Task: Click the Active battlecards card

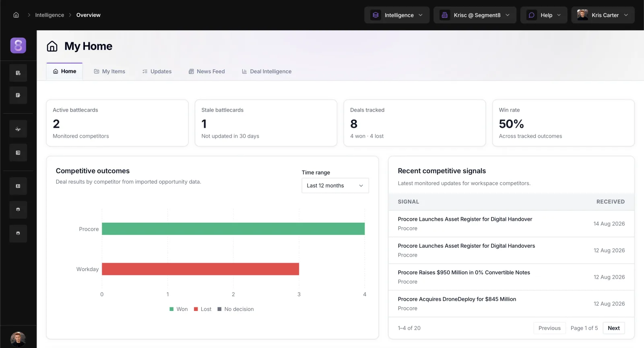Action: coord(117,123)
